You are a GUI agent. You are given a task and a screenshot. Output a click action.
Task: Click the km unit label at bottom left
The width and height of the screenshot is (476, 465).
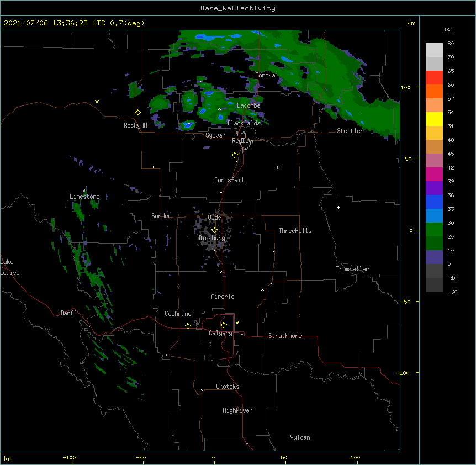(8, 458)
